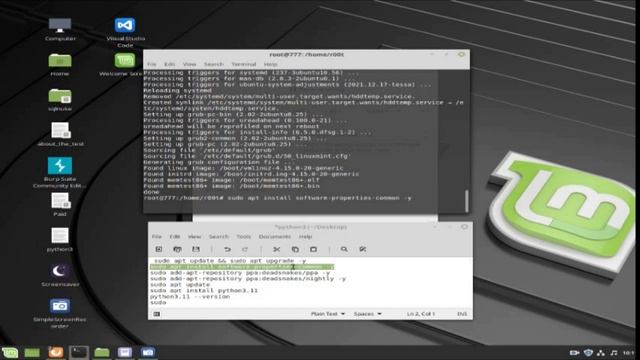The image size is (640, 360).
Task: Click 'sudo apt update && sudo apt upgrade' line
Action: [x=230, y=260]
